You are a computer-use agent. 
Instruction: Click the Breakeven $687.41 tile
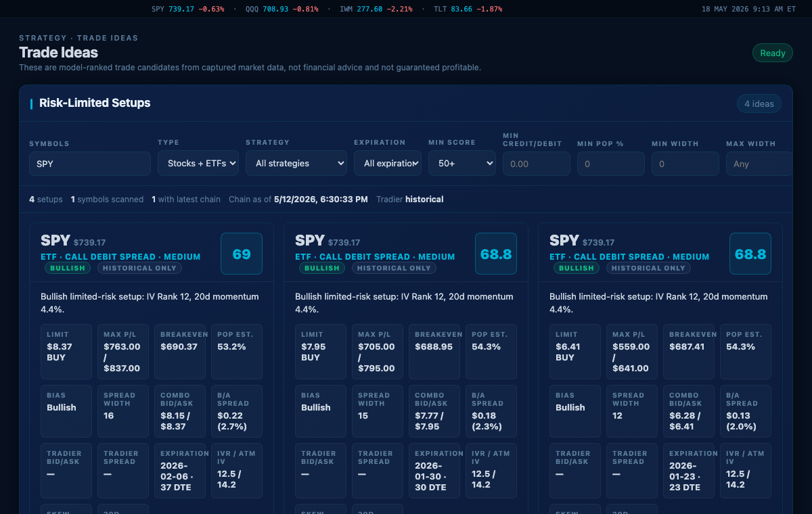click(689, 352)
